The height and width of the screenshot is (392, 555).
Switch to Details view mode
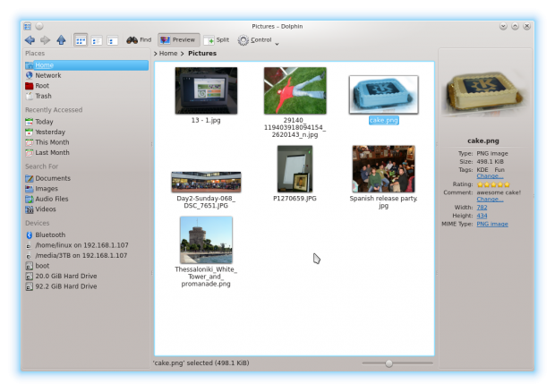click(x=112, y=40)
